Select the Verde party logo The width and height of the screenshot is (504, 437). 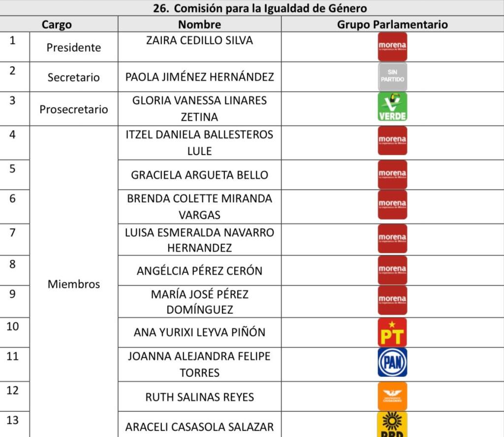coord(392,107)
